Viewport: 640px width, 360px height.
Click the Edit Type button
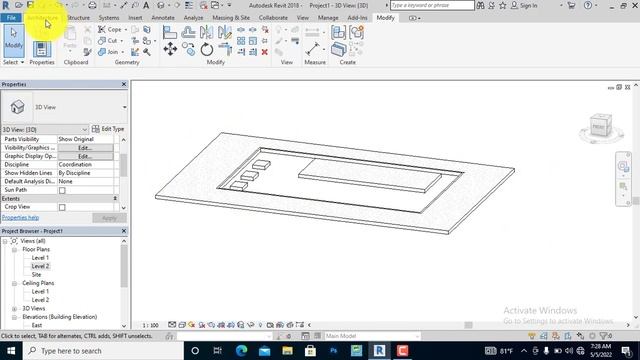[108, 129]
